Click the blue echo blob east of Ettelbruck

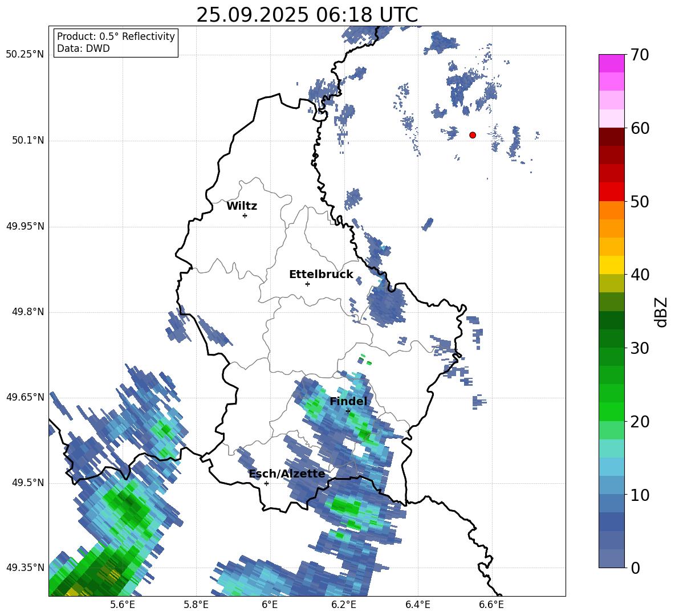tap(386, 303)
